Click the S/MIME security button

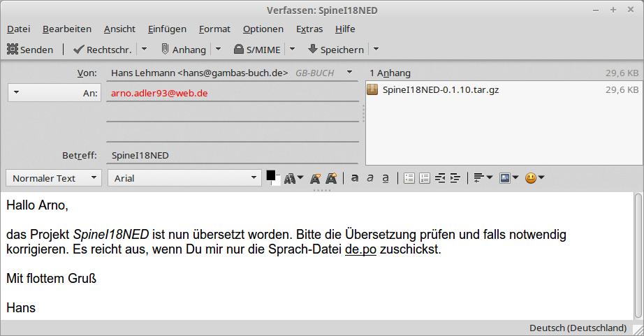pyautogui.click(x=258, y=50)
